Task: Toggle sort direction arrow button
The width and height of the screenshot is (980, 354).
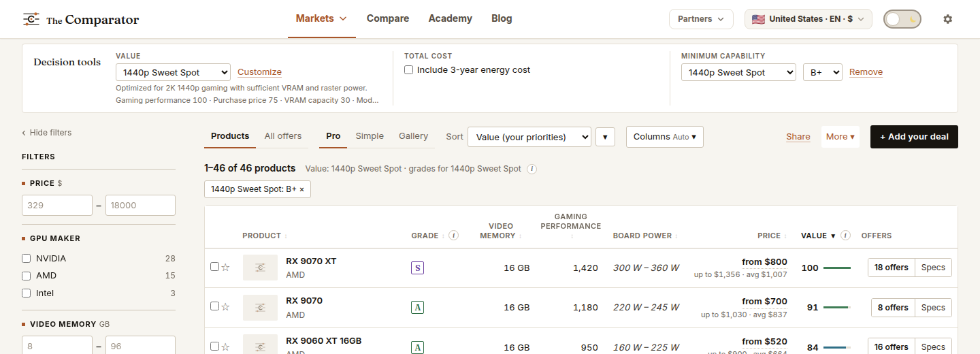Action: (605, 137)
